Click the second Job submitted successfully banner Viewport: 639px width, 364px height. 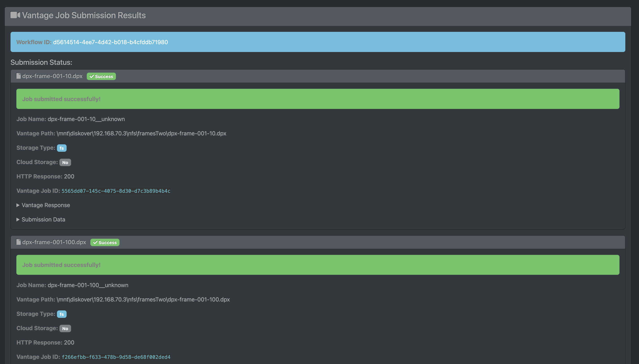(318, 265)
